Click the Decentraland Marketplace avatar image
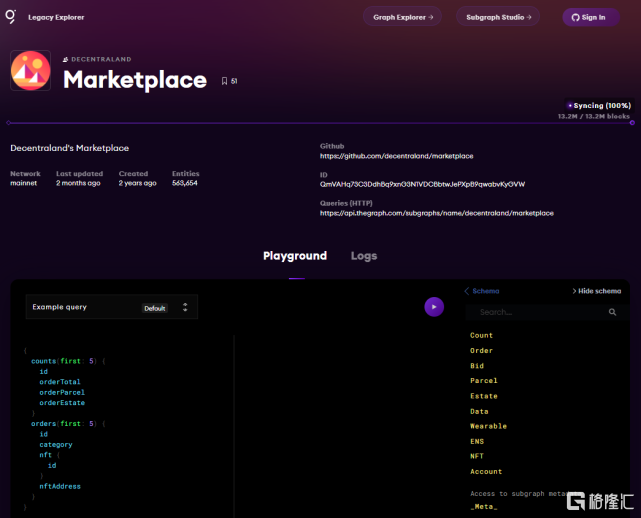 [31, 71]
